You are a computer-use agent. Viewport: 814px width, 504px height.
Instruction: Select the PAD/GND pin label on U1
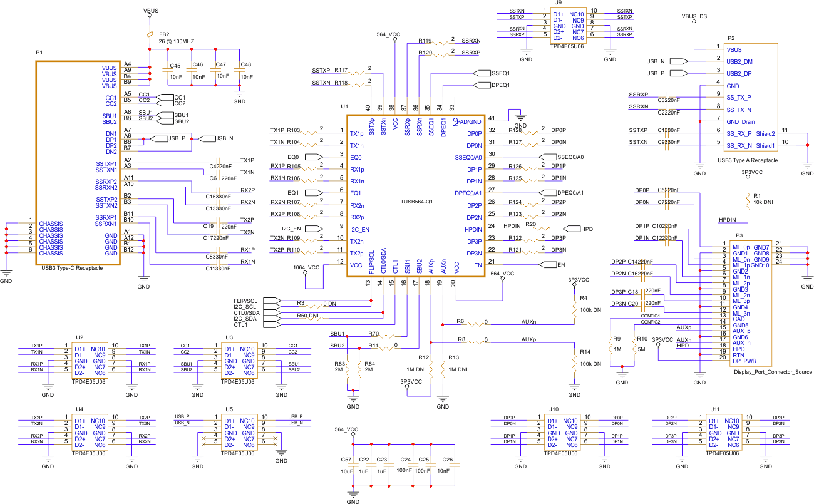(x=468, y=121)
